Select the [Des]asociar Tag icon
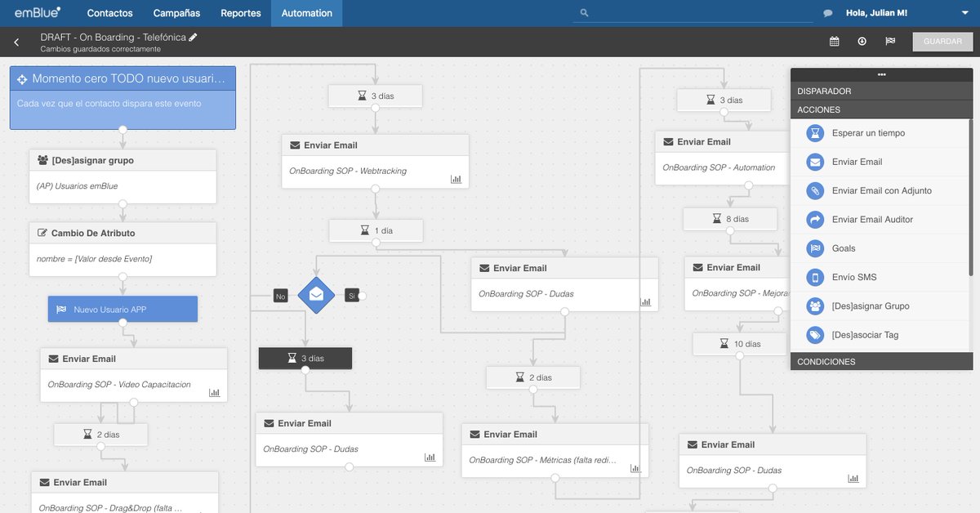Image resolution: width=980 pixels, height=513 pixels. click(x=815, y=335)
